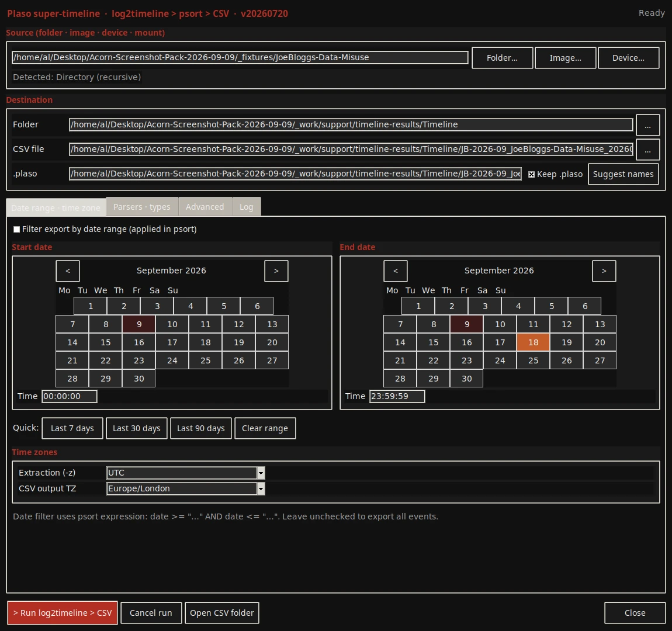
Task: Select day 27 in End date calendar
Action: [x=600, y=360]
